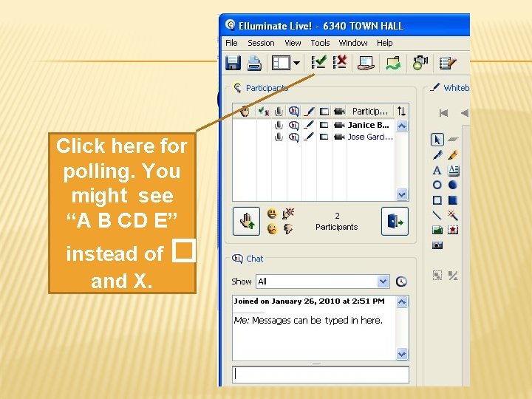Image resolution: width=532 pixels, height=399 pixels.
Task: Open the Window menu
Action: click(x=353, y=43)
